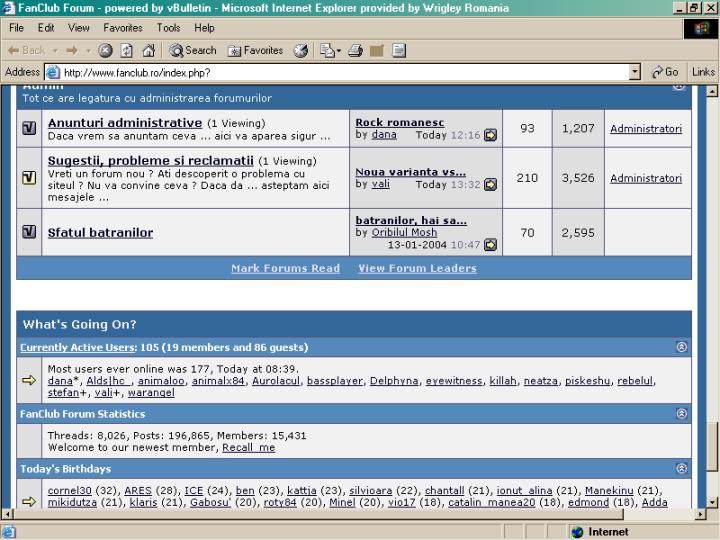The width and height of the screenshot is (720, 540).
Task: Open Currently Active Users link
Action: tap(78, 347)
